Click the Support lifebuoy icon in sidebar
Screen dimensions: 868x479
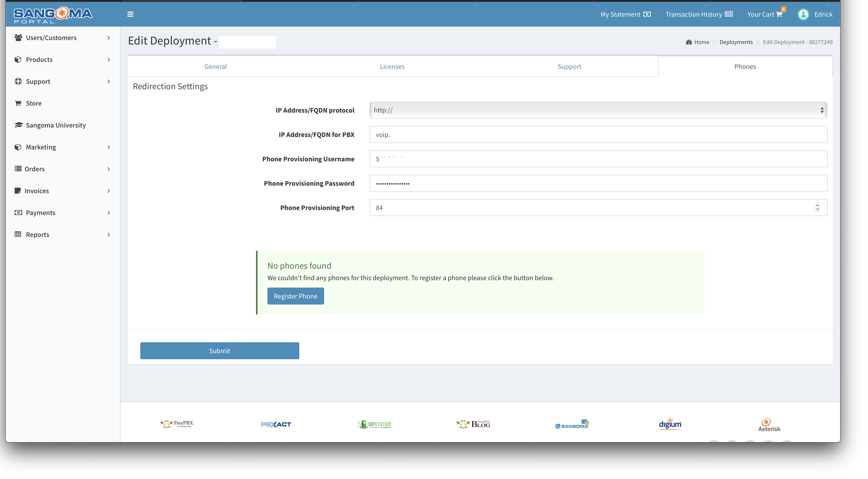18,81
